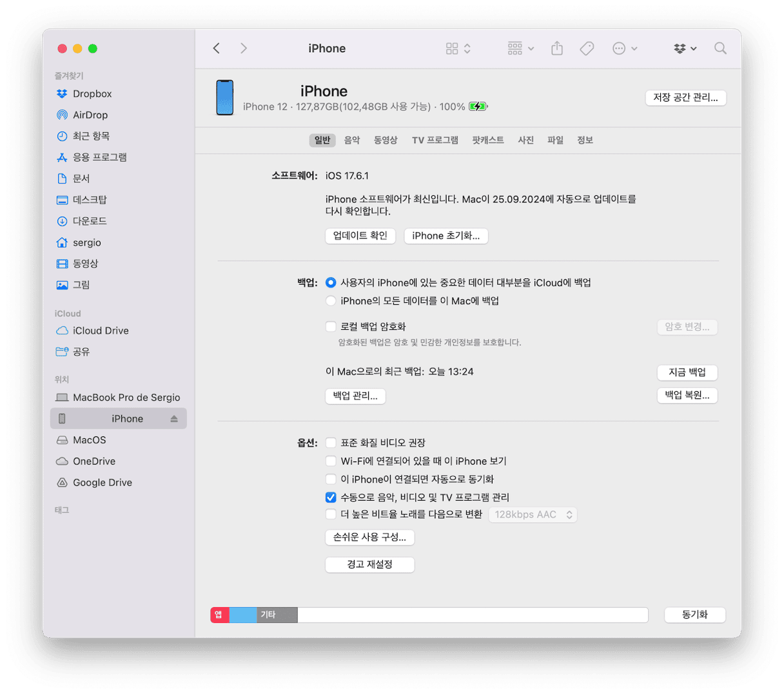Switch to the 사진 tab
Screen dimensions: 784x694
[525, 140]
